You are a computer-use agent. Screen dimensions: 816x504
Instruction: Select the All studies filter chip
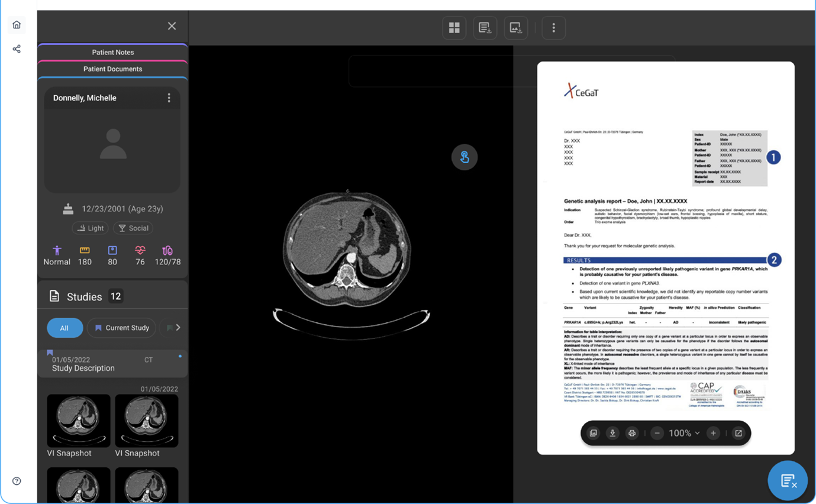[64, 328]
